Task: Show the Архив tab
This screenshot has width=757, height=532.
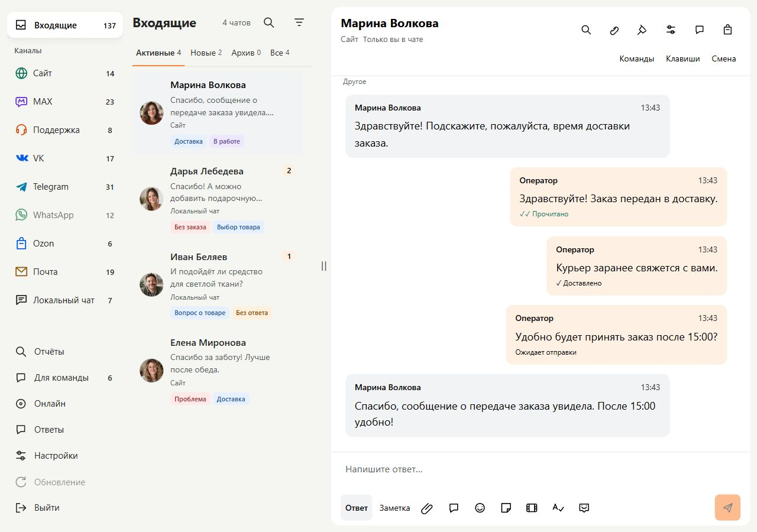Action: click(x=246, y=53)
